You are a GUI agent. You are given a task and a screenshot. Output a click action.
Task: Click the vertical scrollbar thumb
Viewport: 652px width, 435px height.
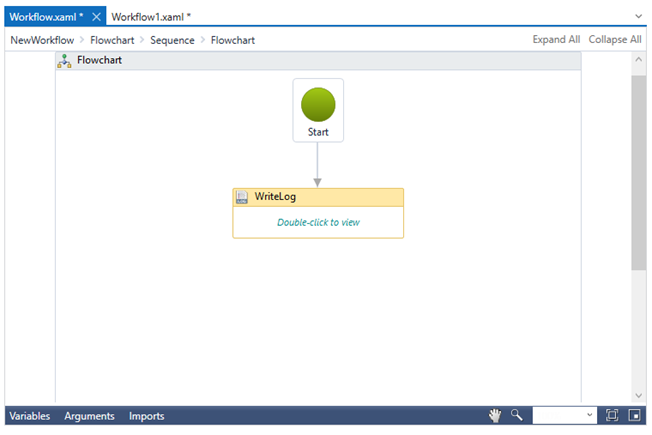(x=639, y=170)
